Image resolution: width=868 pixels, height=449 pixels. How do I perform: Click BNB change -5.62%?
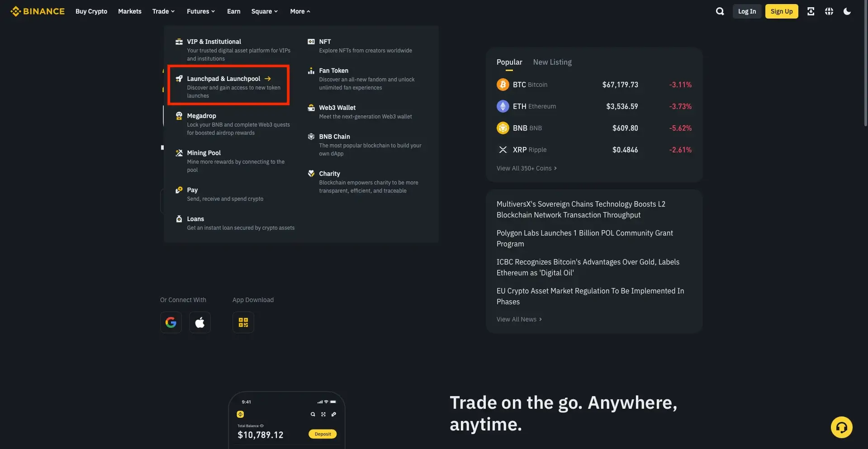680,128
